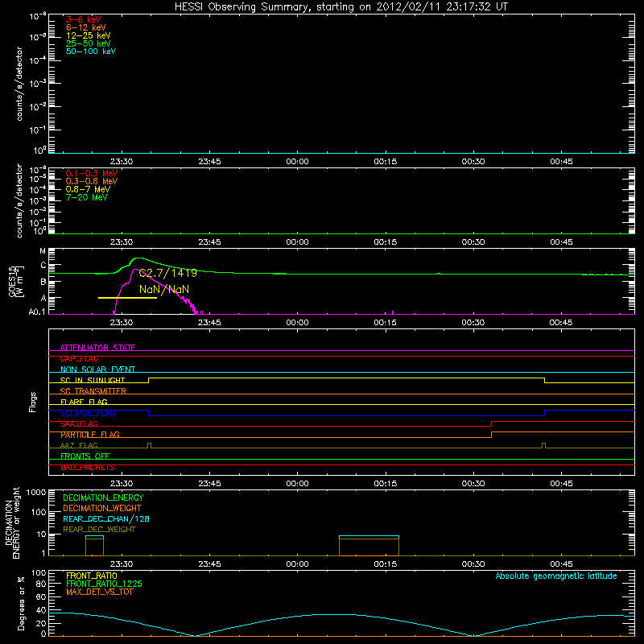Click the yellow flare duration bar in GOES panel
The width and height of the screenshot is (644, 644).
coord(127,298)
